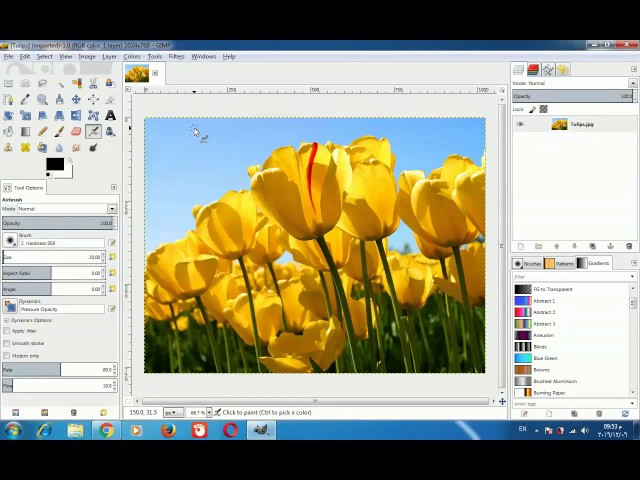Viewport: 640px width, 480px height.
Task: Select the Scale tool
Action: (25, 116)
